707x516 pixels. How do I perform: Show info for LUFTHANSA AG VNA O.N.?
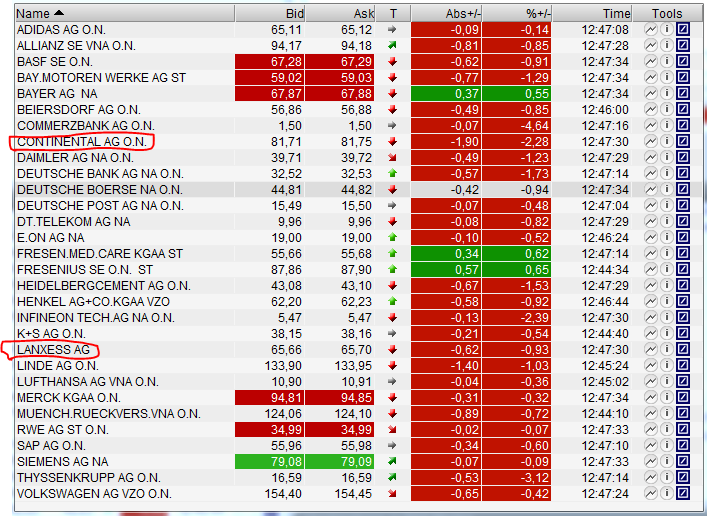667,382
